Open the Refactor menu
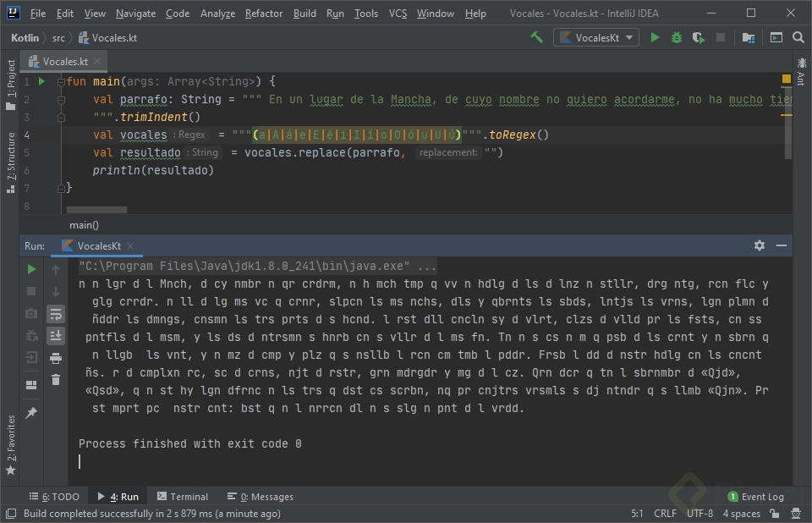This screenshot has height=523, width=812. click(x=264, y=14)
